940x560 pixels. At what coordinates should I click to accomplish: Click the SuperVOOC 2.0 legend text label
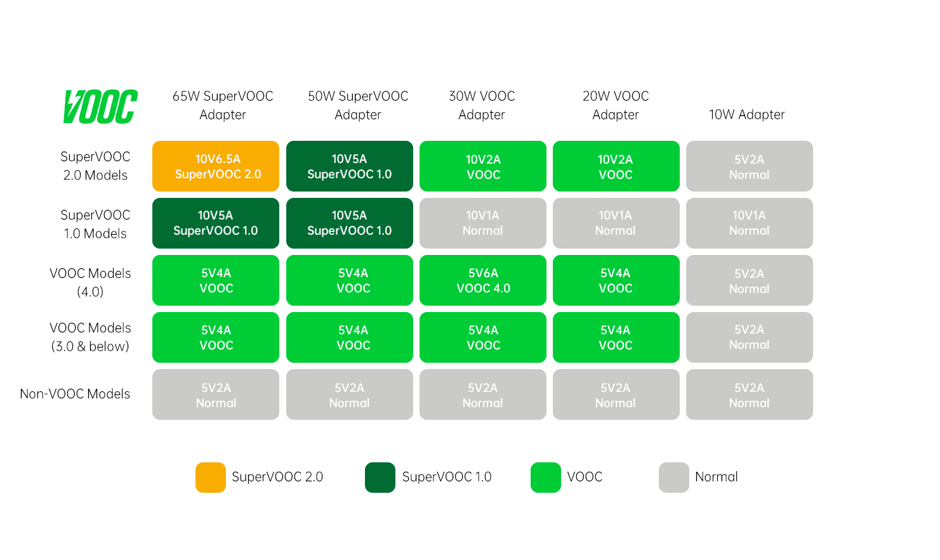tap(277, 477)
